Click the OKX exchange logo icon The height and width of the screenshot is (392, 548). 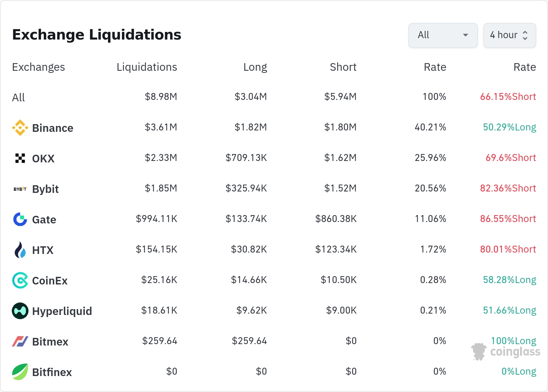(x=20, y=158)
